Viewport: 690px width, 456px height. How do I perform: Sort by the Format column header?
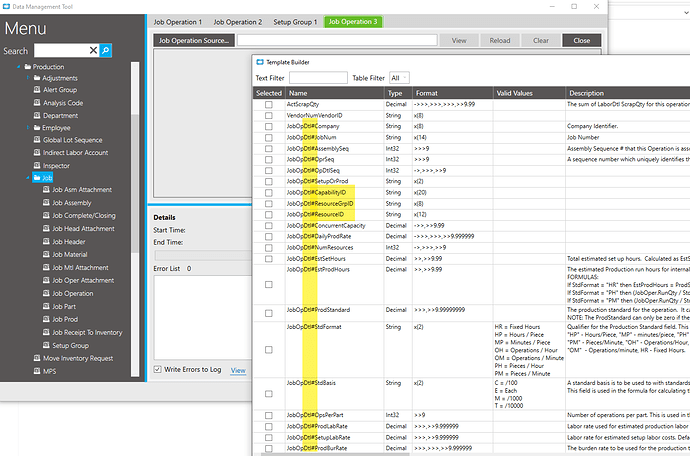click(x=452, y=93)
